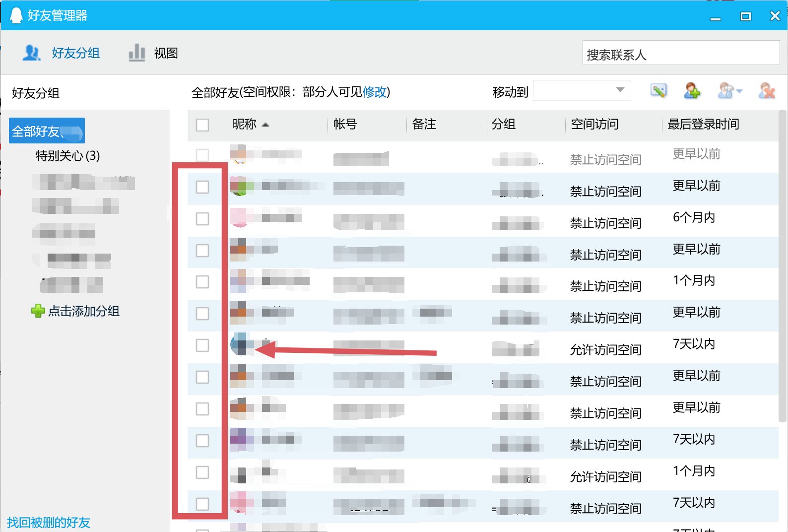Screen dimensions: 788x532
Task: Click the sort arrow next to 昵称
Action: tap(265, 125)
